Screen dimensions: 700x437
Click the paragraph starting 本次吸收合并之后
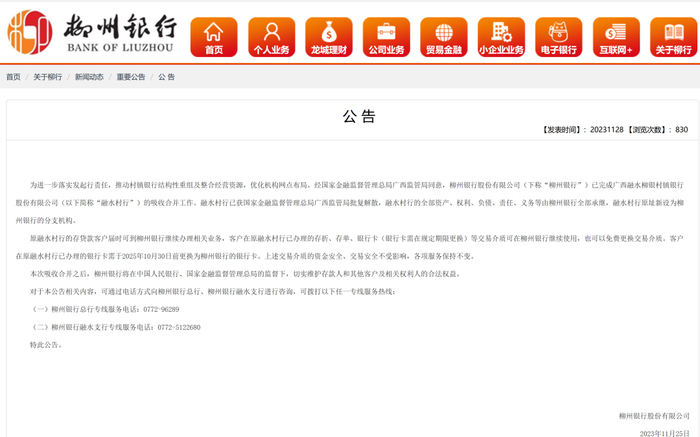[245, 274]
